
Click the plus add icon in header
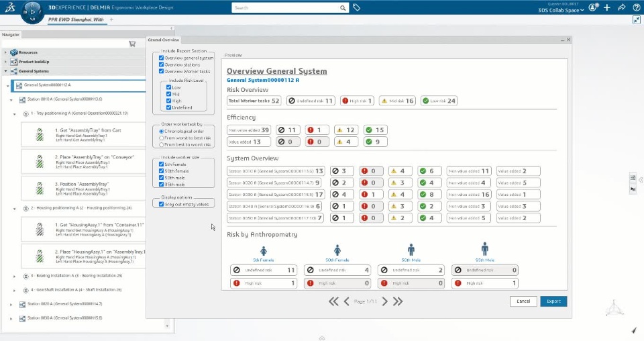606,7
